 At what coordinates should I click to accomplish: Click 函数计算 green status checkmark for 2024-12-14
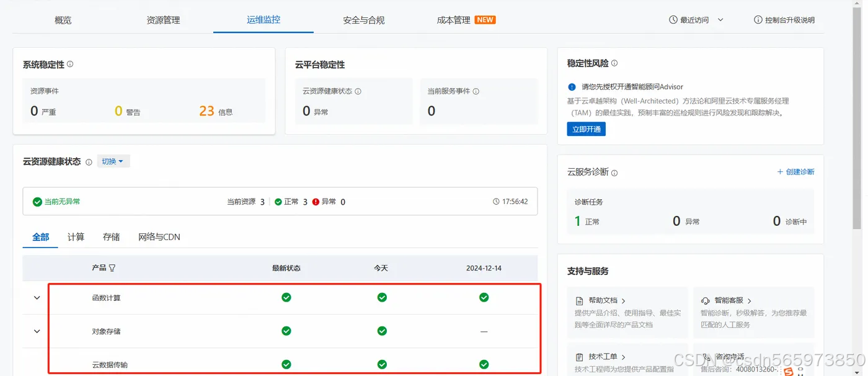[484, 297]
